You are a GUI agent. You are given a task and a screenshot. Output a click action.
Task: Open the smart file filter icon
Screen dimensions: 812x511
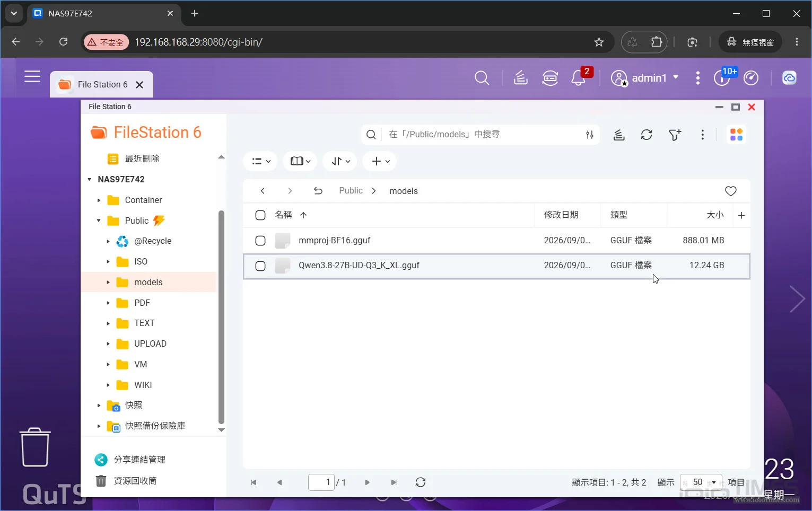(x=675, y=135)
